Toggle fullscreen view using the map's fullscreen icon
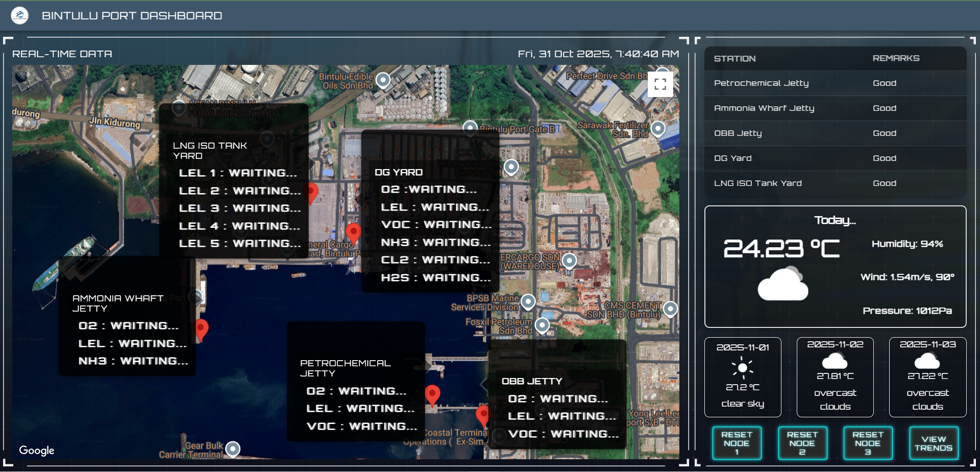Viewport: 980px width, 472px height. pyautogui.click(x=660, y=84)
